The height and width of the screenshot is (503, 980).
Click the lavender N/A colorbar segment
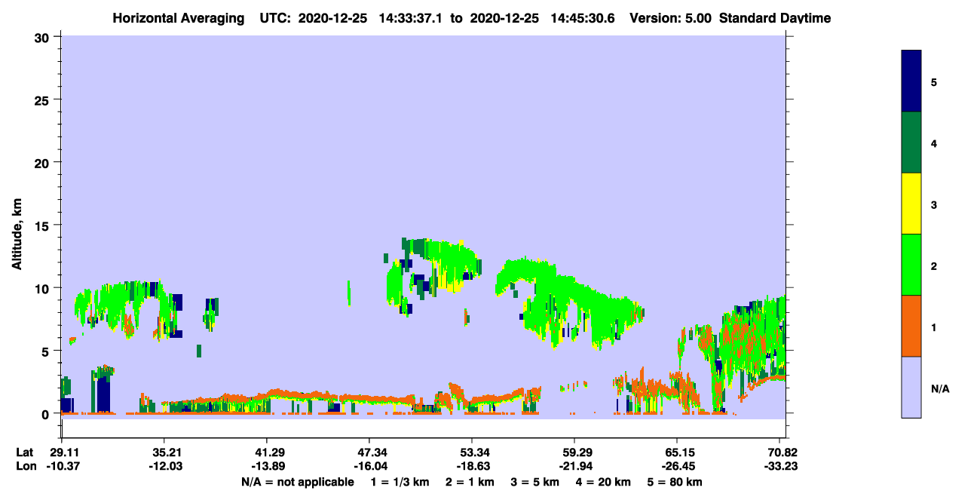(911, 387)
